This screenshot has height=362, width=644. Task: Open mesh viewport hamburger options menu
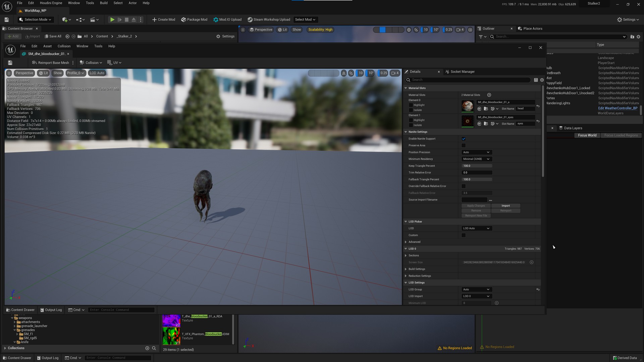(9, 73)
